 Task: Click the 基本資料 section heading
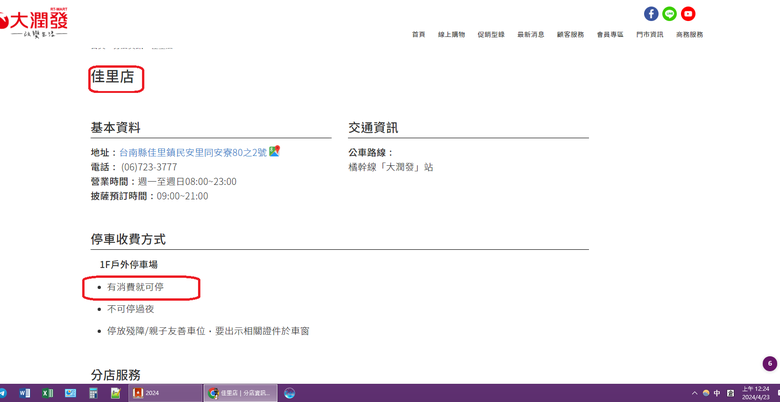[115, 127]
